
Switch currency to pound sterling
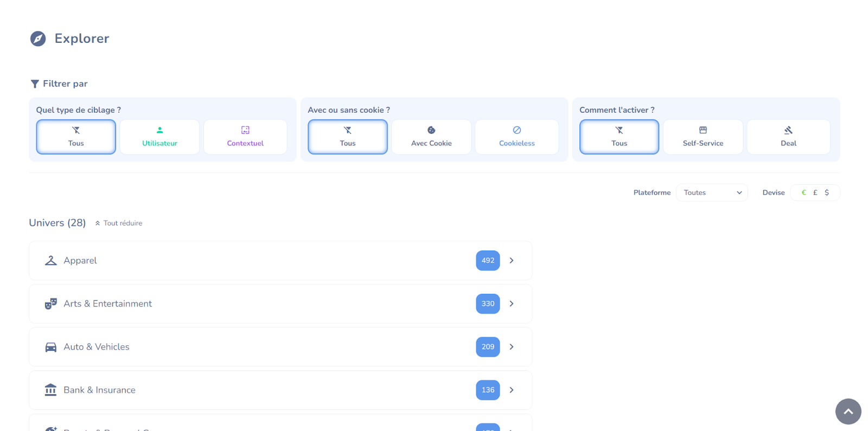tap(815, 192)
